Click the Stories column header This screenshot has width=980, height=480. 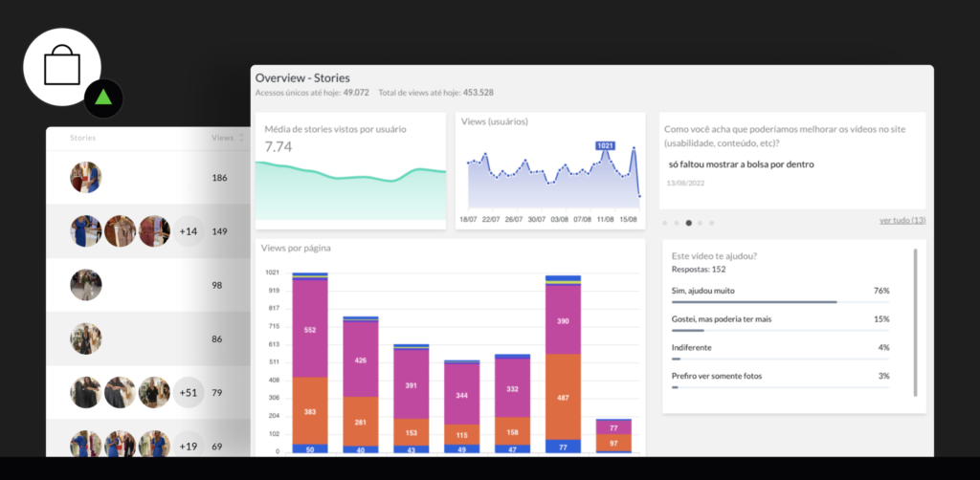[x=82, y=138]
